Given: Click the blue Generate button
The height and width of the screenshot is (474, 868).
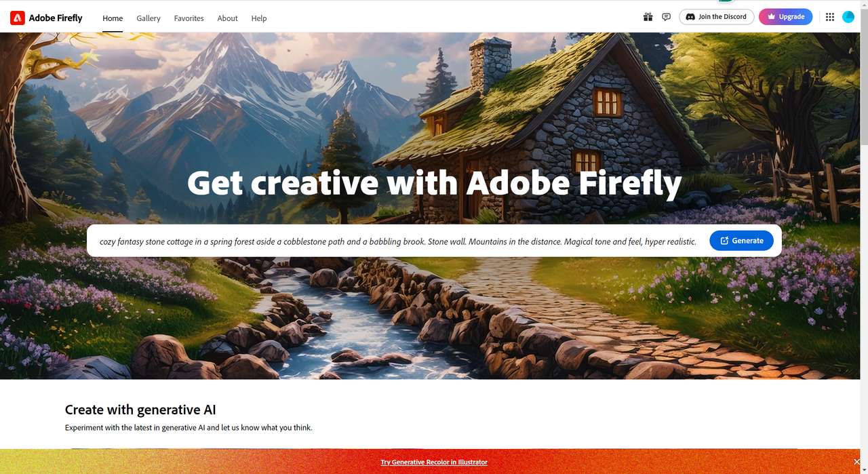Looking at the screenshot, I should pyautogui.click(x=741, y=241).
